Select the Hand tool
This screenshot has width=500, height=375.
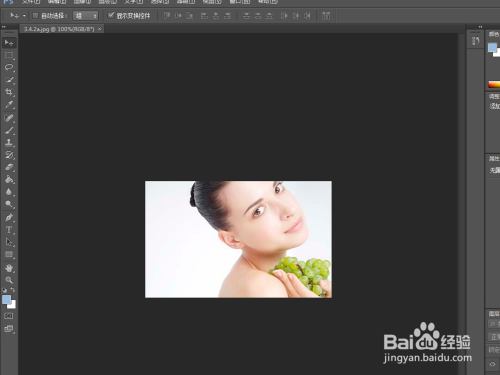pos(9,268)
